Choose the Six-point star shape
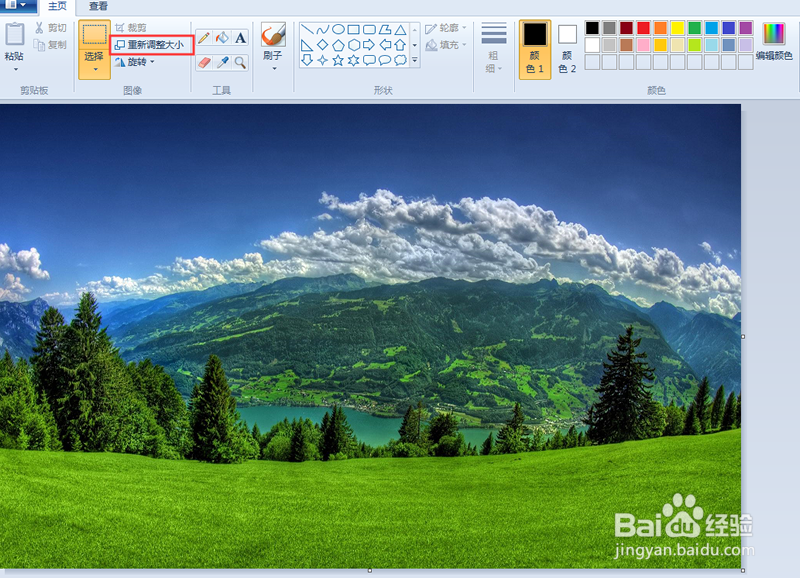 tap(354, 60)
